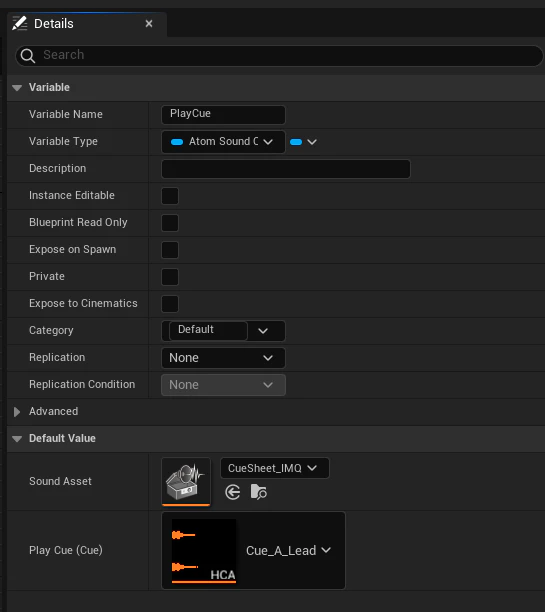Click the Category label

point(51,330)
